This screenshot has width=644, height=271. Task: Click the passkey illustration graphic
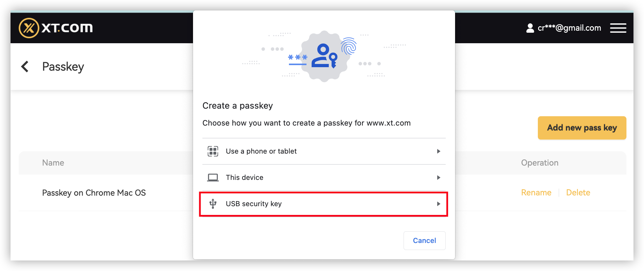[x=324, y=56]
